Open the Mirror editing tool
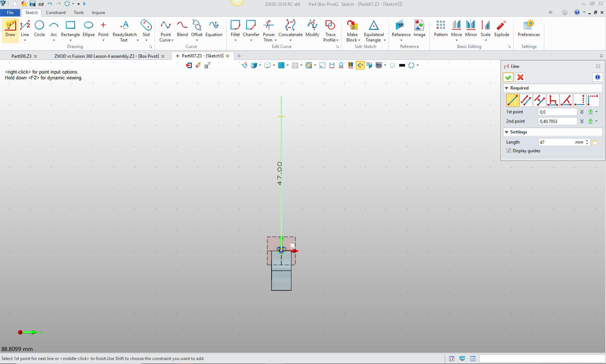Image resolution: width=606 pixels, height=364 pixels. point(471,29)
